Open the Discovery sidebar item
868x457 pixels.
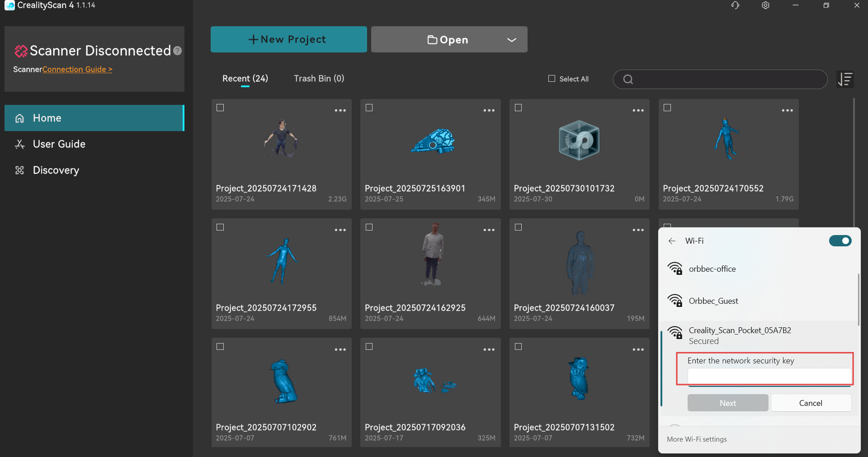point(56,170)
